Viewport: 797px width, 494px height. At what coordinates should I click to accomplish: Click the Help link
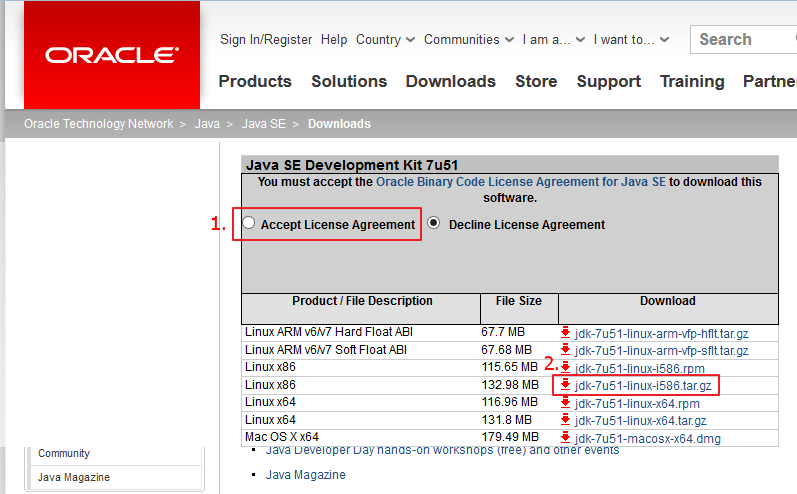click(x=334, y=40)
